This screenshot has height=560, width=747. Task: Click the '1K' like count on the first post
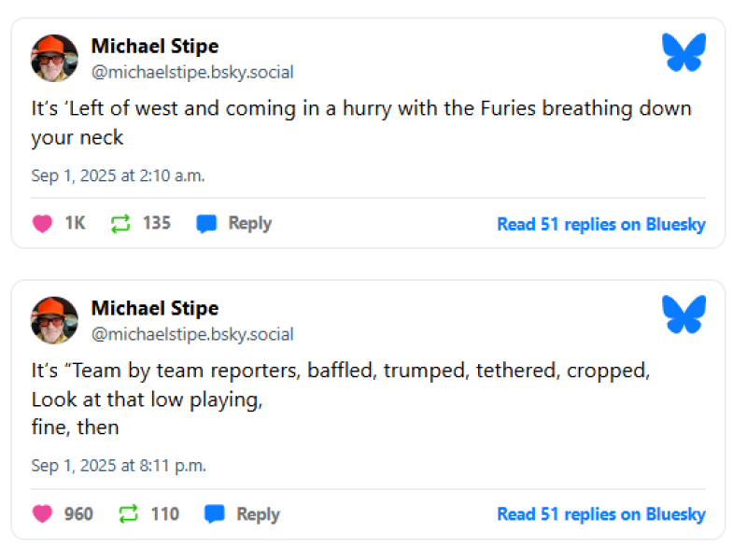[75, 223]
